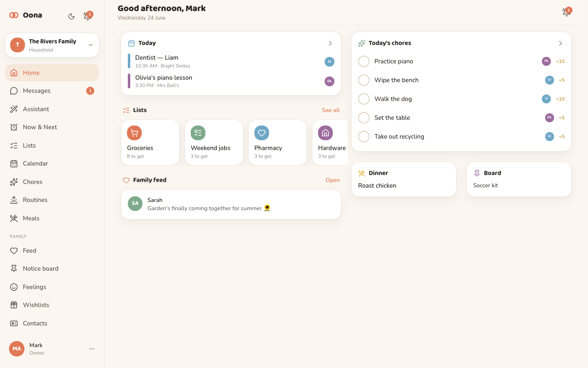
Task: Expand Today's chores chevron
Action: [561, 43]
